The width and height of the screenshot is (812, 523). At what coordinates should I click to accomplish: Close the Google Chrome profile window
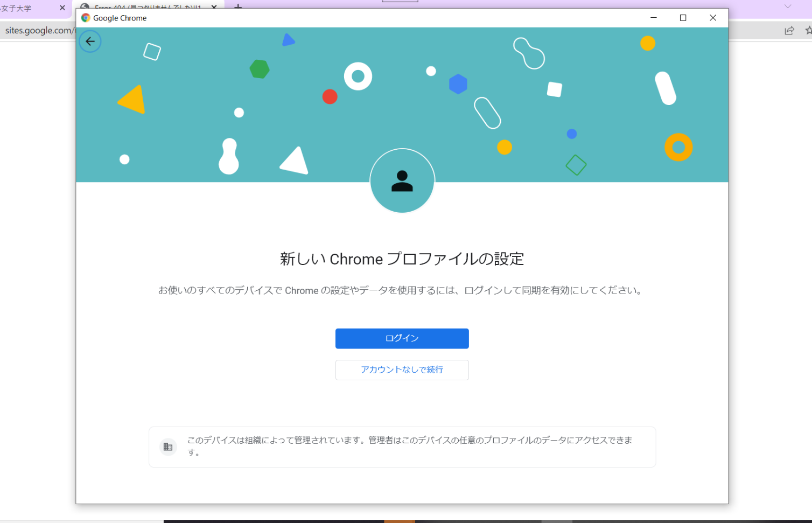click(713, 18)
